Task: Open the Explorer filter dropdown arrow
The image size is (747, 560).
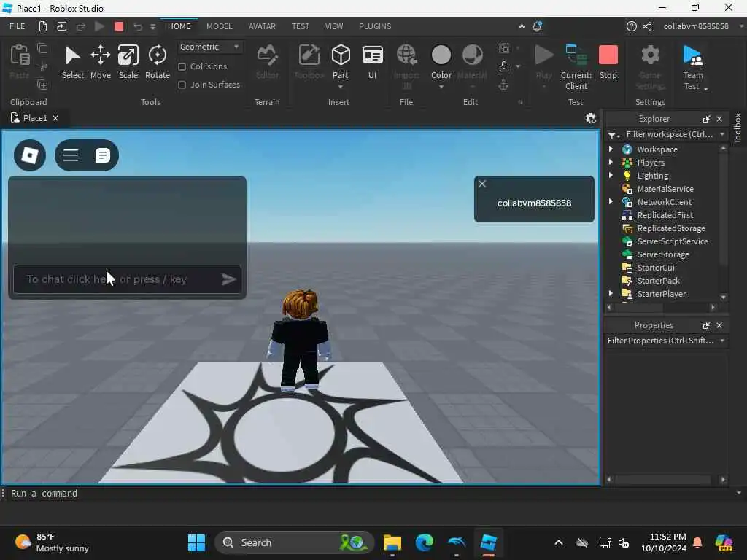Action: click(722, 134)
